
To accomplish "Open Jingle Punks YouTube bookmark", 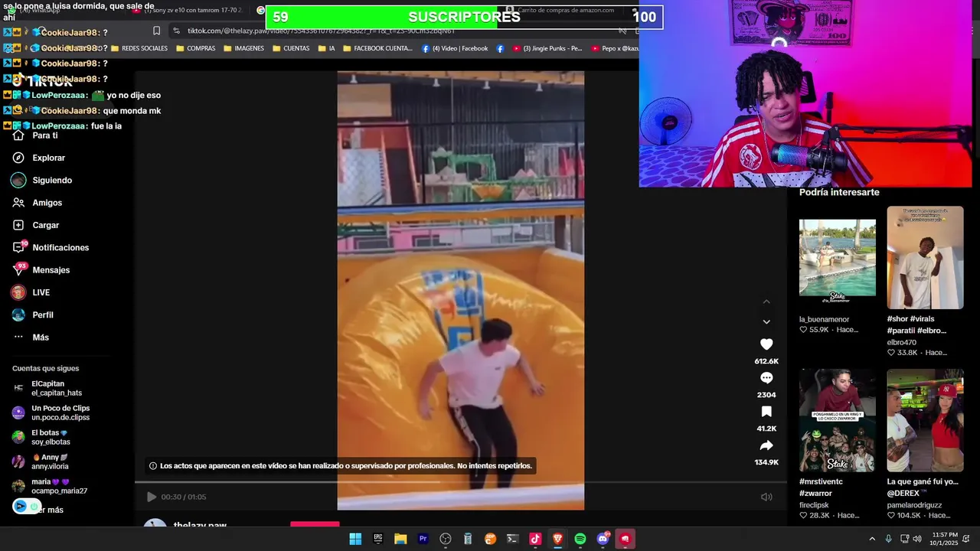I will [x=547, y=48].
